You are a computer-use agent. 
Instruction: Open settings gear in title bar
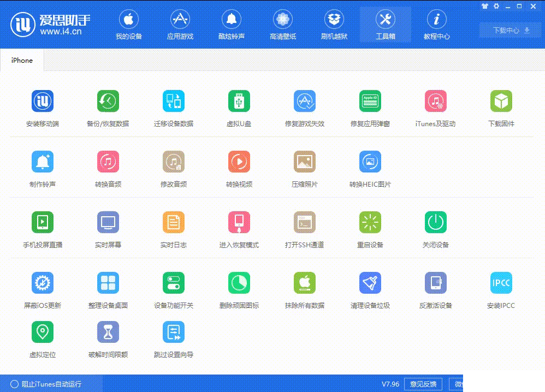pos(496,6)
